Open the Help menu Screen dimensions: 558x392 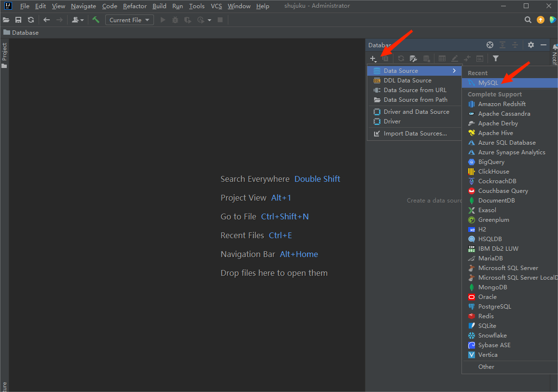263,6
